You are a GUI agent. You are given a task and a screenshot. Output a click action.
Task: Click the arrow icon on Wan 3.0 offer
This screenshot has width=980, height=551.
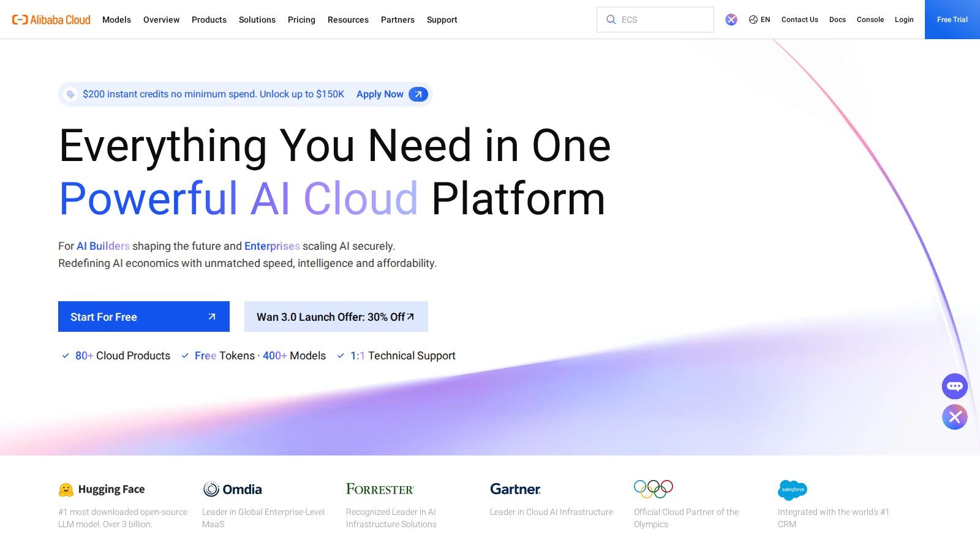tap(410, 317)
